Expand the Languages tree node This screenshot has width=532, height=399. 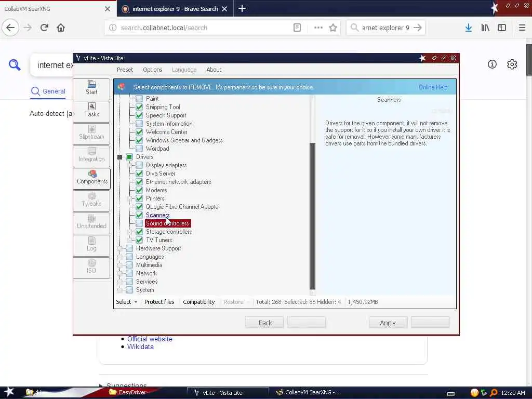[x=120, y=257]
